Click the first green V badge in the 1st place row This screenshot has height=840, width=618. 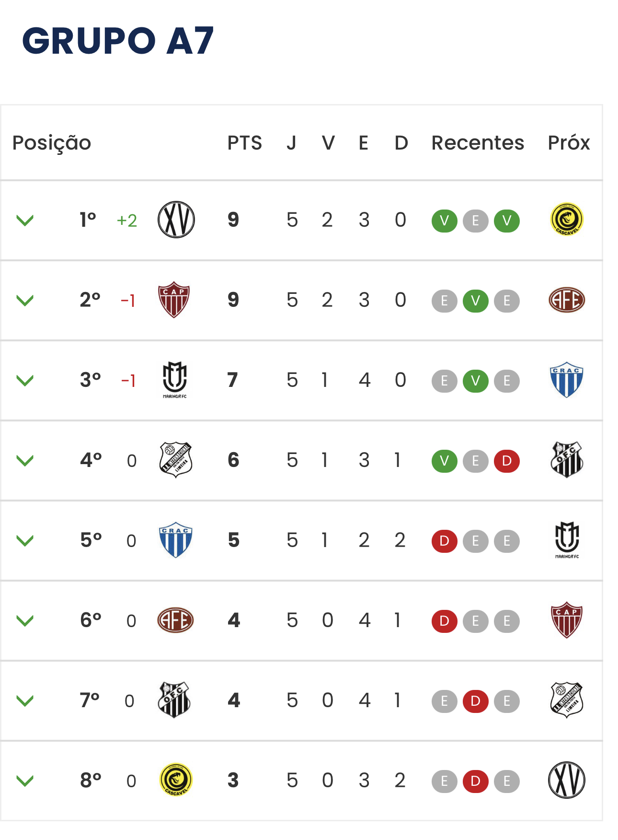[445, 221]
